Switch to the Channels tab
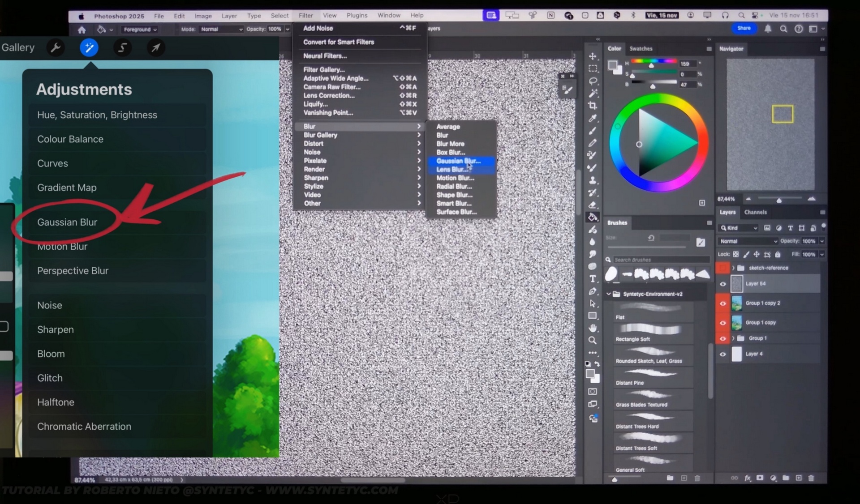Viewport: 860px width, 504px height. pos(755,212)
